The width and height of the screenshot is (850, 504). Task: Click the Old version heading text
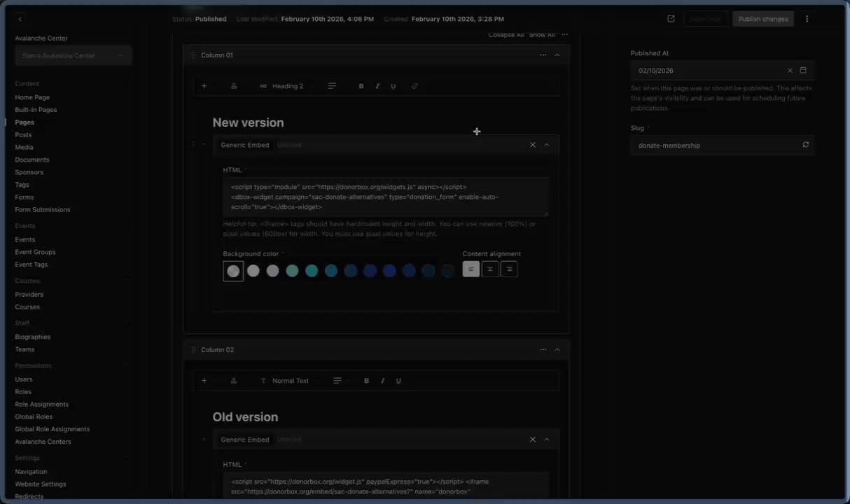pyautogui.click(x=245, y=417)
